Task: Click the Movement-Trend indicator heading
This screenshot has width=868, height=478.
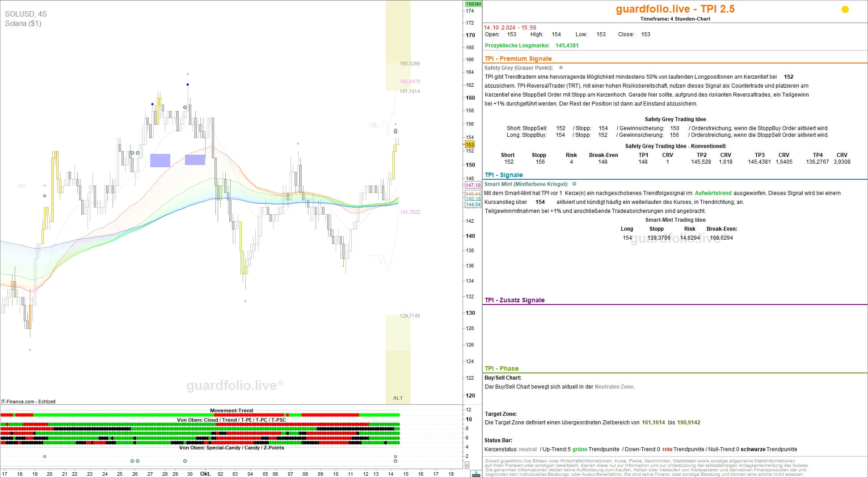Action: tap(232, 410)
